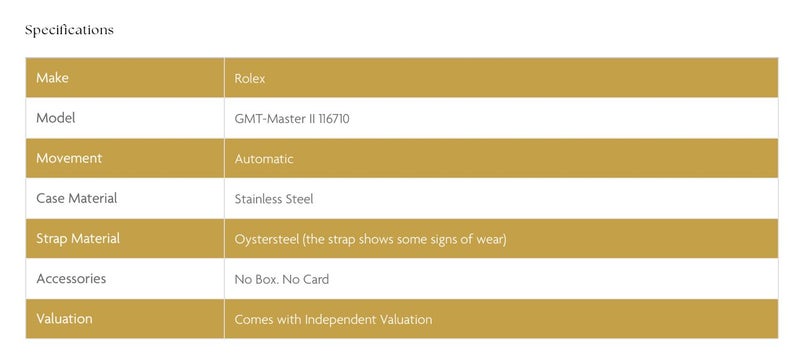Screen dimensions: 800x360
Task: Select the Valuation label cell
Action: pyautogui.click(x=125, y=319)
